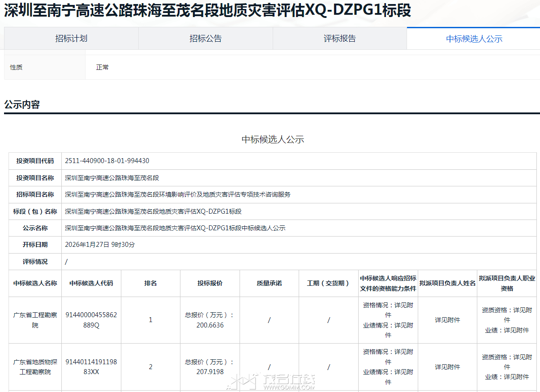Click the 投标报价 column header
The image size is (540, 392).
point(210,283)
